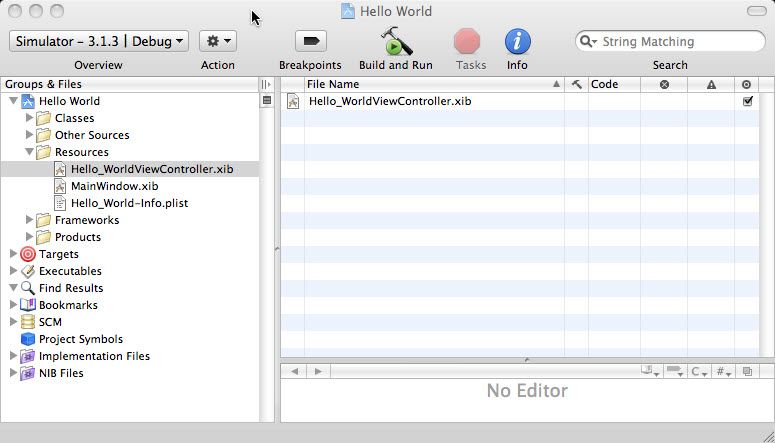Open the Action gear menu
This screenshot has height=443, width=775.
218,41
